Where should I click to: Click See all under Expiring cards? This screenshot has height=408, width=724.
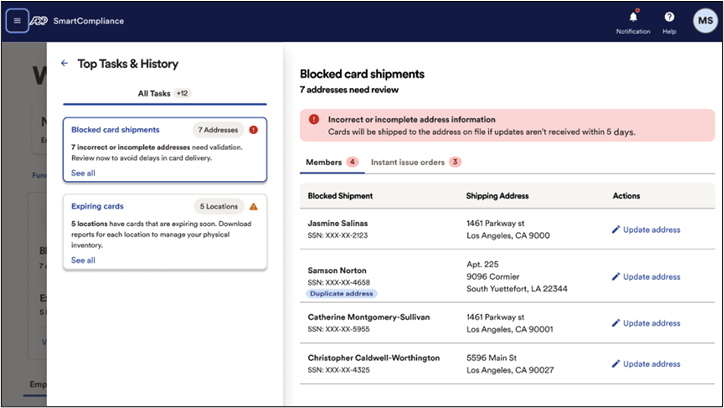[x=83, y=260]
